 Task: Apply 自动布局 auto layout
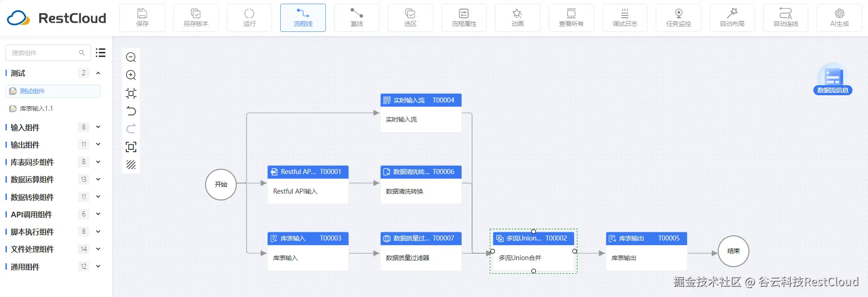tap(732, 18)
